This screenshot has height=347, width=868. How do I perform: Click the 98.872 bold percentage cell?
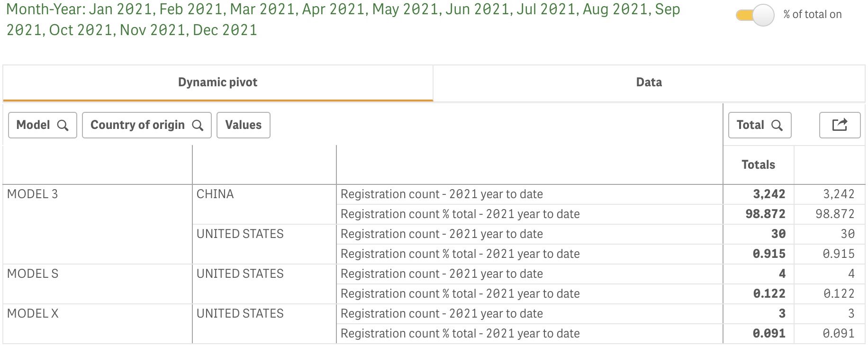[765, 214]
